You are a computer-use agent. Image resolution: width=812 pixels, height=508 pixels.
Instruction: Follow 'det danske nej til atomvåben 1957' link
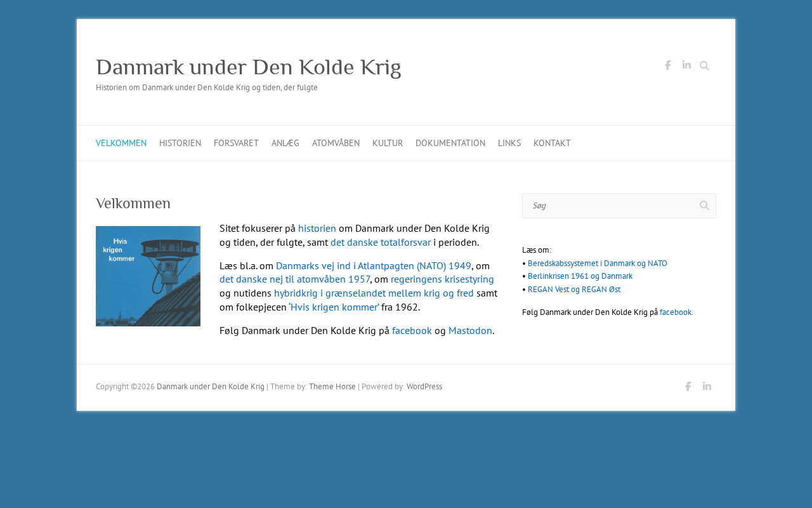pos(295,279)
